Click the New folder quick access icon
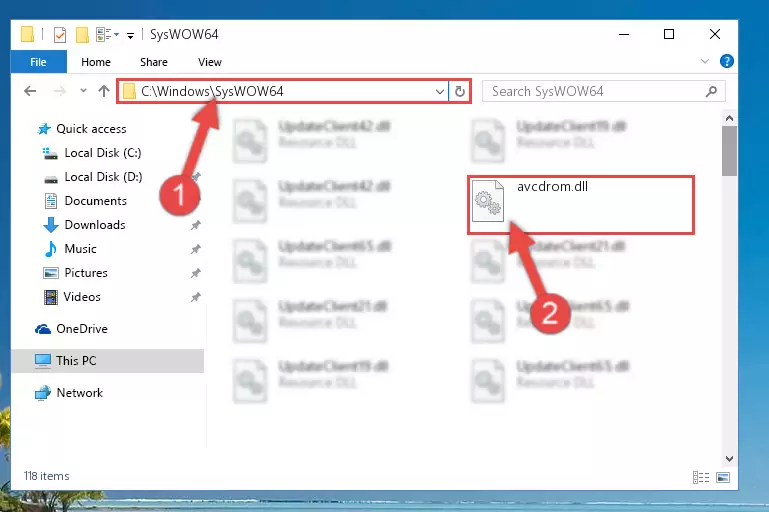This screenshot has width=769, height=512. [82, 34]
